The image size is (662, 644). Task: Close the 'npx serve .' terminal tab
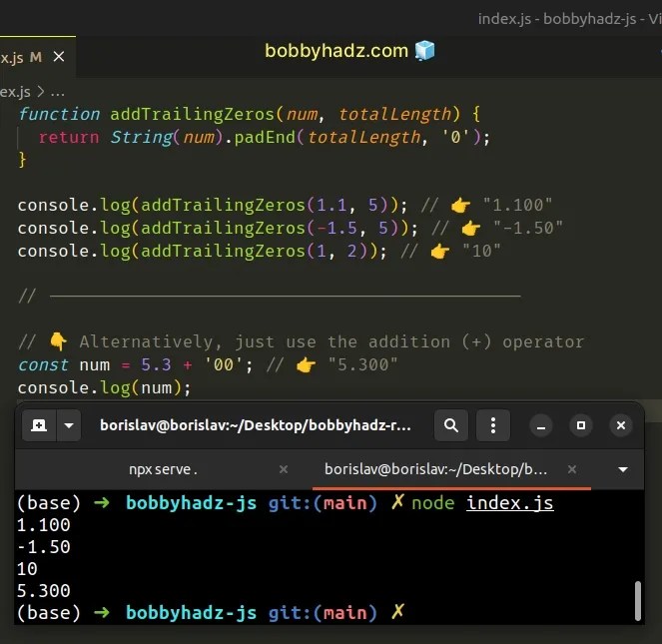[x=284, y=469]
